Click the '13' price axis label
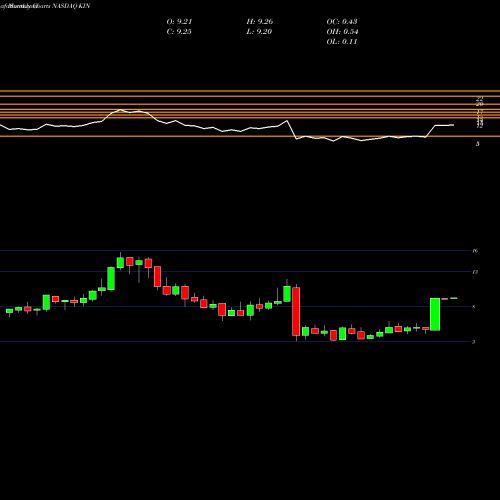 tap(475, 272)
